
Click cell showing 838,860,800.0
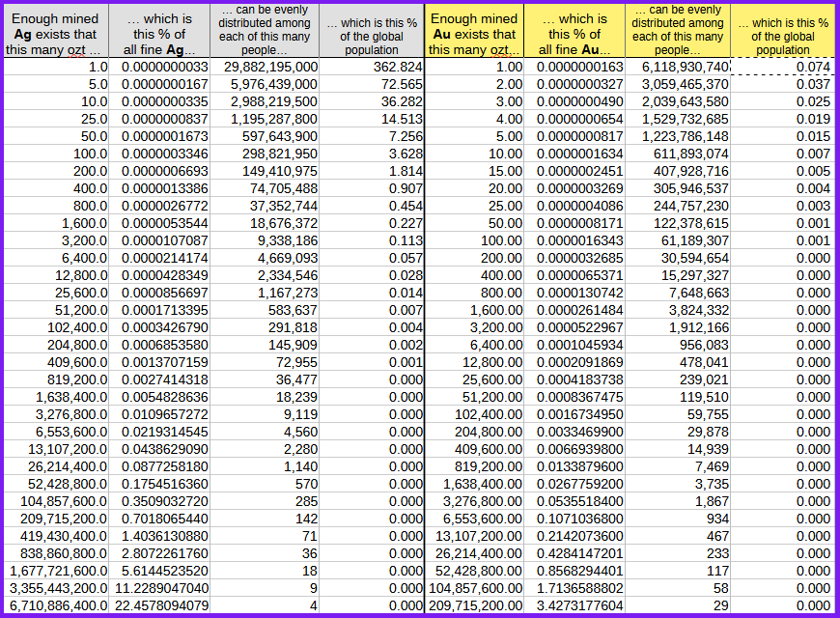click(56, 553)
